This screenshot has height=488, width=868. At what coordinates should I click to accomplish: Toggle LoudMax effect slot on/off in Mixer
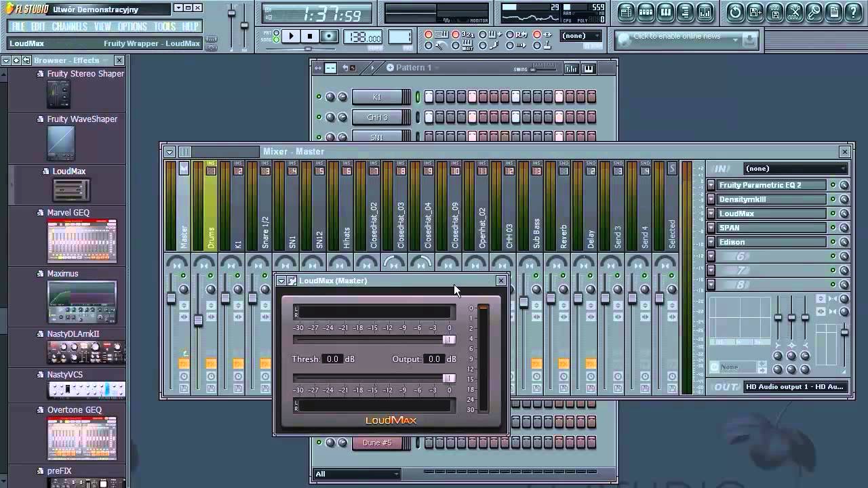833,213
